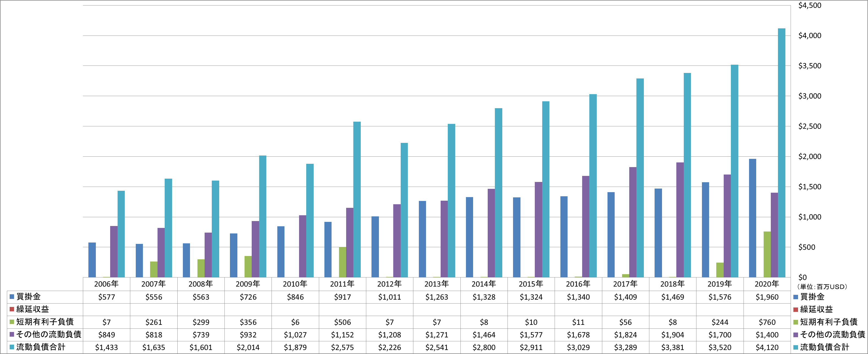Viewport: 868px width, 354px height.
Task: Select 買掛金 label in left table header
Action: (28, 297)
